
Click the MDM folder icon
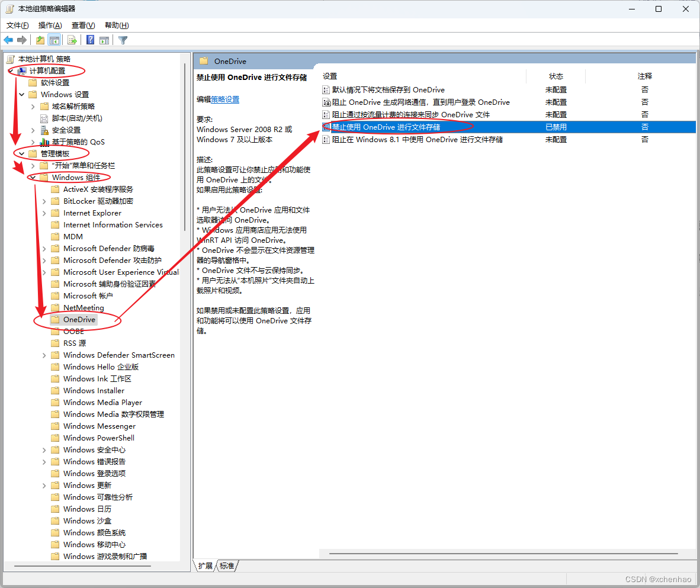[55, 237]
